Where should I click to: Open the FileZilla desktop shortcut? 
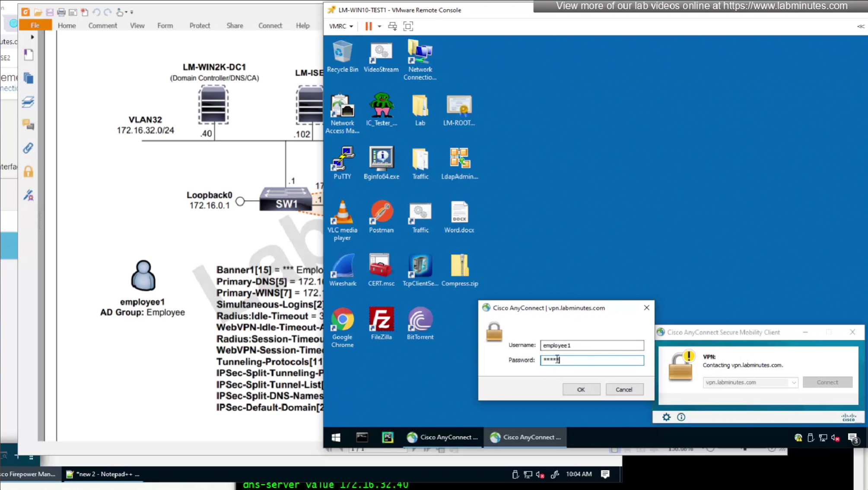pyautogui.click(x=381, y=323)
